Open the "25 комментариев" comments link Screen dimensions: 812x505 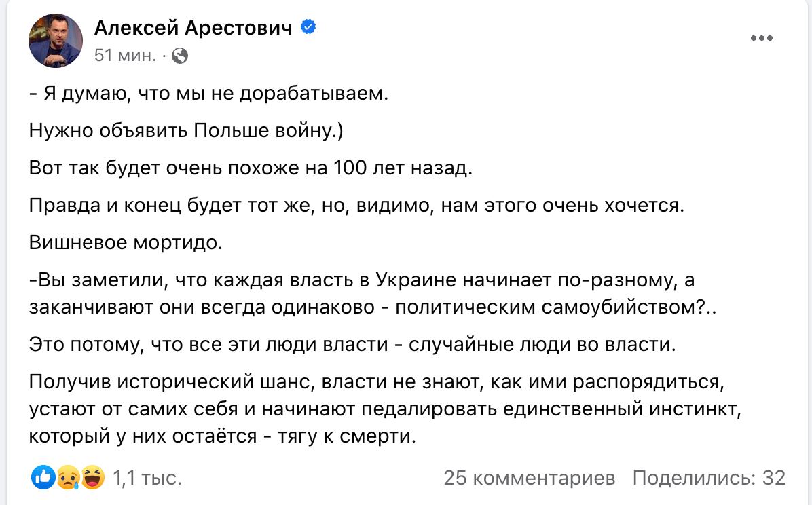click(x=529, y=479)
